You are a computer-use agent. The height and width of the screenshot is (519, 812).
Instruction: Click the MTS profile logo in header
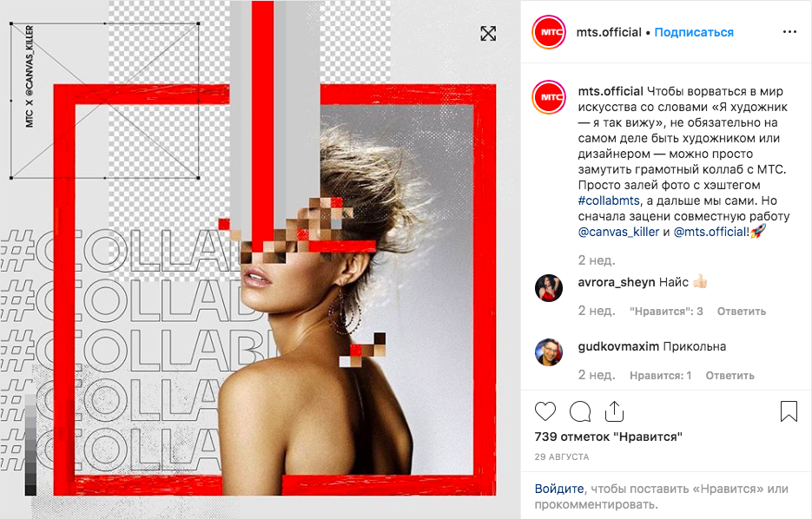pos(549,32)
